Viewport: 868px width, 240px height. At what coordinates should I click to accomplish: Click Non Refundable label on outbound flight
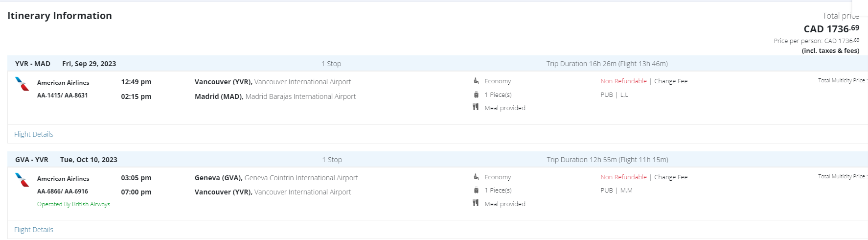(x=623, y=81)
